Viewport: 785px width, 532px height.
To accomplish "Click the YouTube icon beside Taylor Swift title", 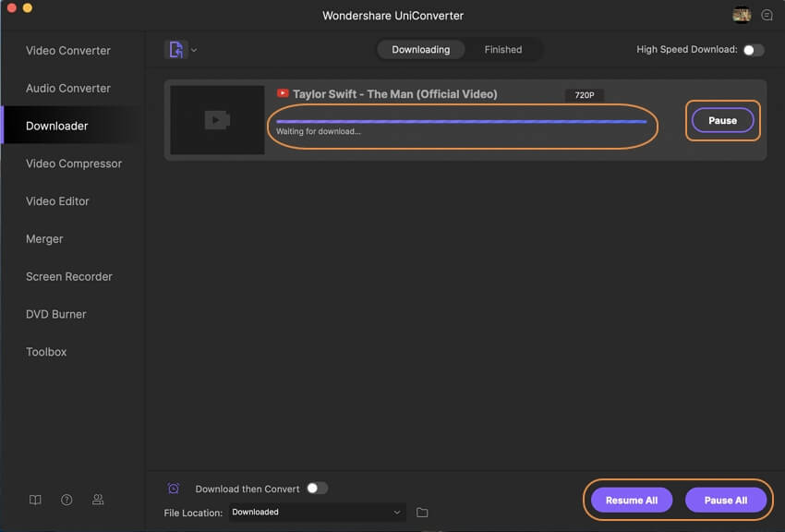I will pyautogui.click(x=283, y=93).
